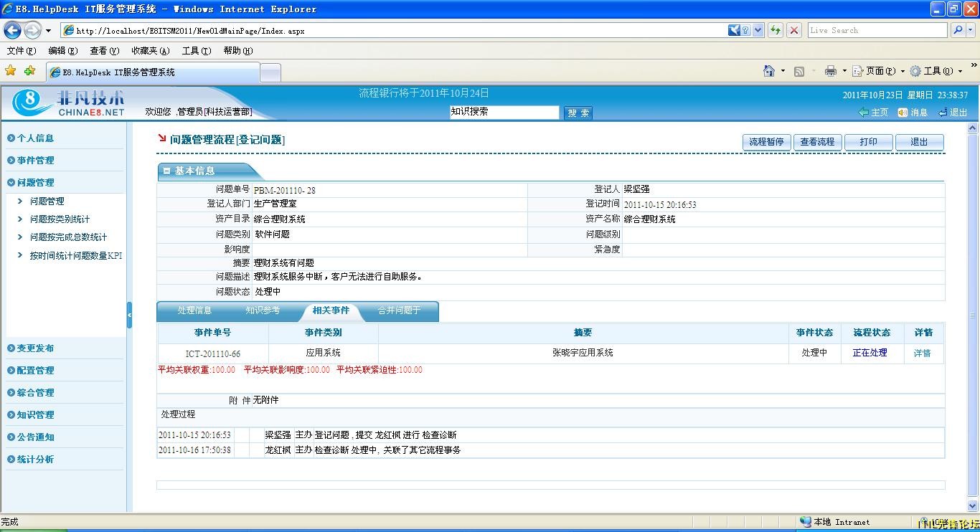Click the Refresh page icon
The image size is (980, 532).
pos(776,30)
